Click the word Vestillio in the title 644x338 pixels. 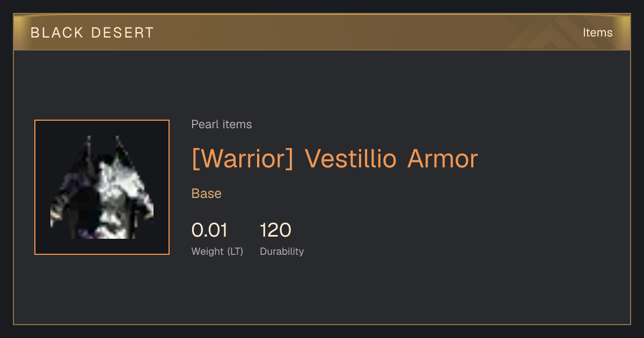click(x=350, y=159)
